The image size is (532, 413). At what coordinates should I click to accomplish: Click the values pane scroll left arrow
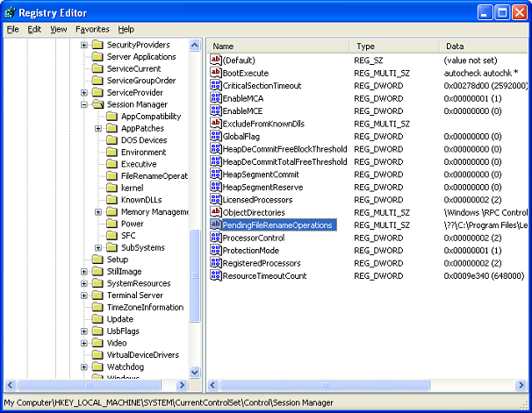(213, 385)
